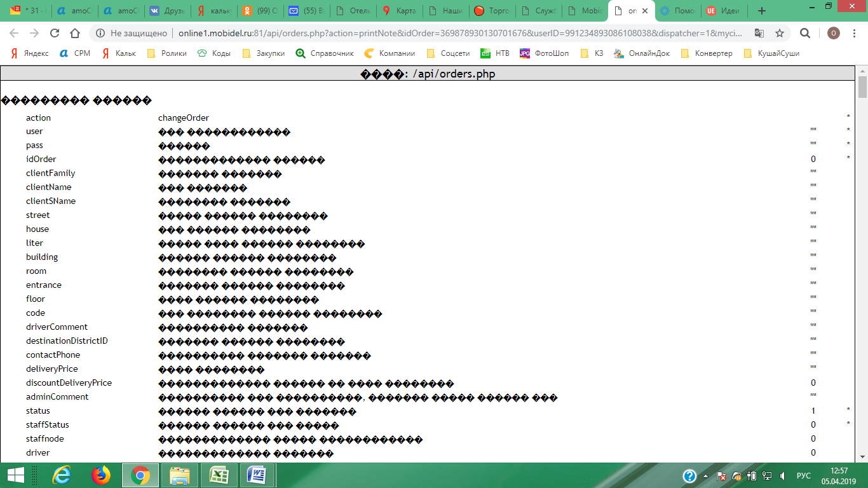Screen dimensions: 868x488
Task: Open the Ролики bookmarks folder
Action: (x=167, y=53)
